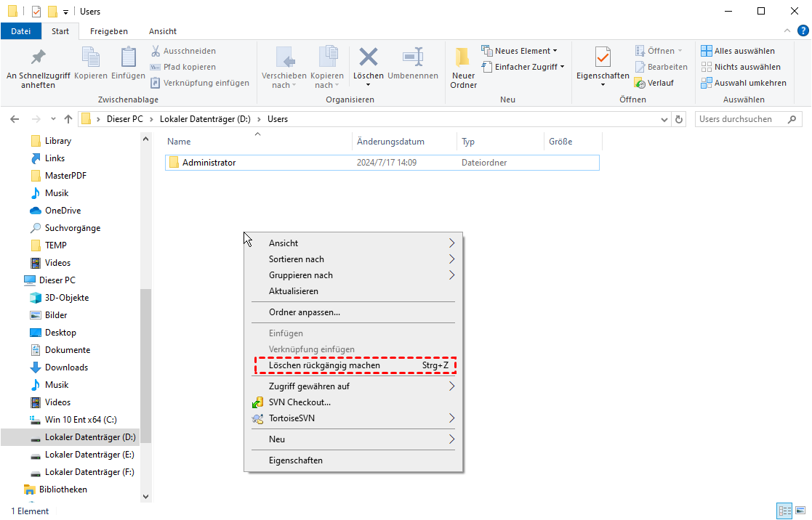Select Lokaler Datenträger (E:) in sidebar
Image resolution: width=812 pixels, height=520 pixels.
coord(89,455)
